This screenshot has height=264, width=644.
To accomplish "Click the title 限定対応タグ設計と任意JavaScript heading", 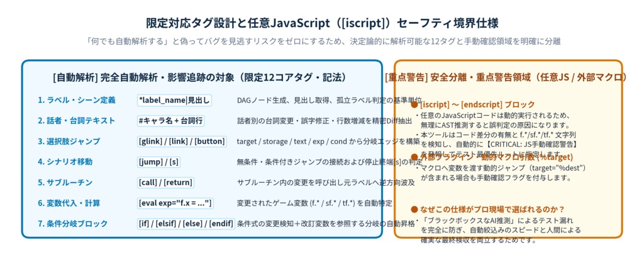I will click(322, 23).
